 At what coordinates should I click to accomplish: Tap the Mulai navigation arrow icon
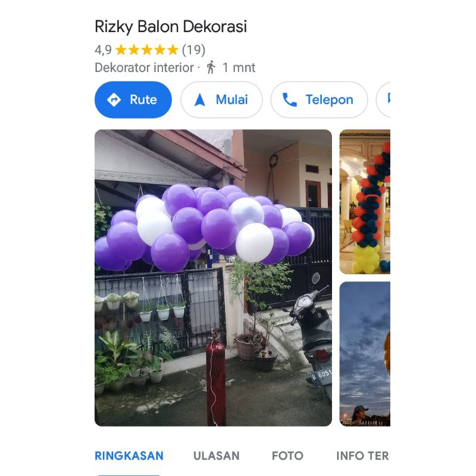tap(200, 99)
